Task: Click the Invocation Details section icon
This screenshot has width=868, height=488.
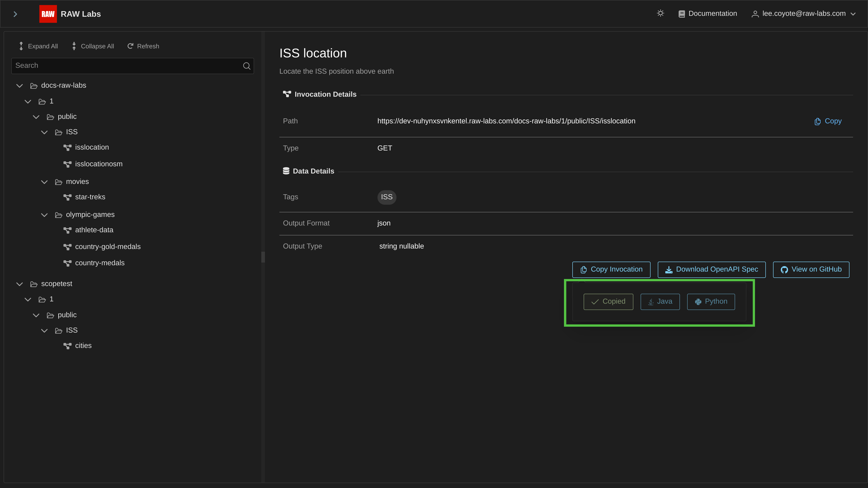Action: click(x=287, y=94)
